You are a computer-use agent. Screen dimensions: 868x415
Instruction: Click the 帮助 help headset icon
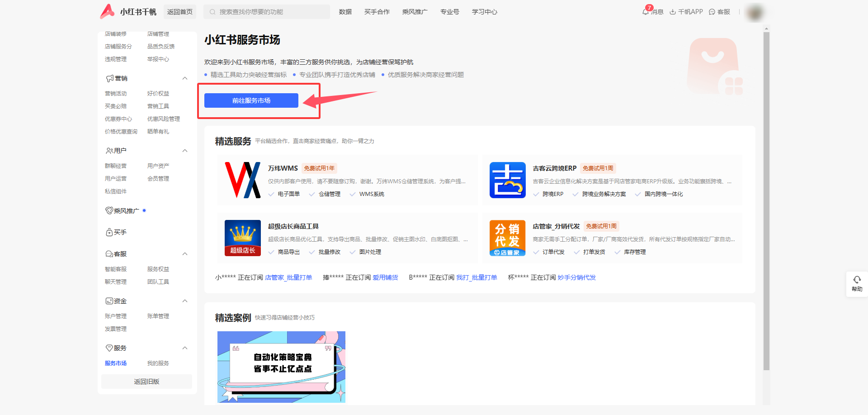click(x=857, y=280)
